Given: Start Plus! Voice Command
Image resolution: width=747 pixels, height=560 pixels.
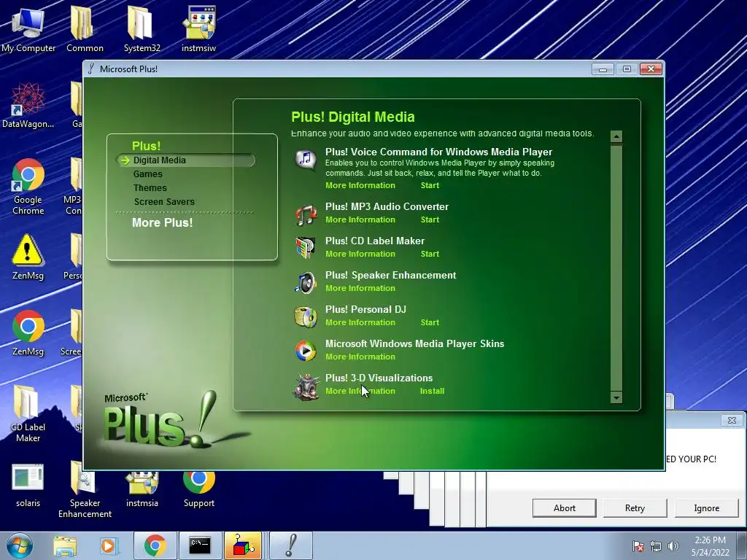Looking at the screenshot, I should 430,185.
